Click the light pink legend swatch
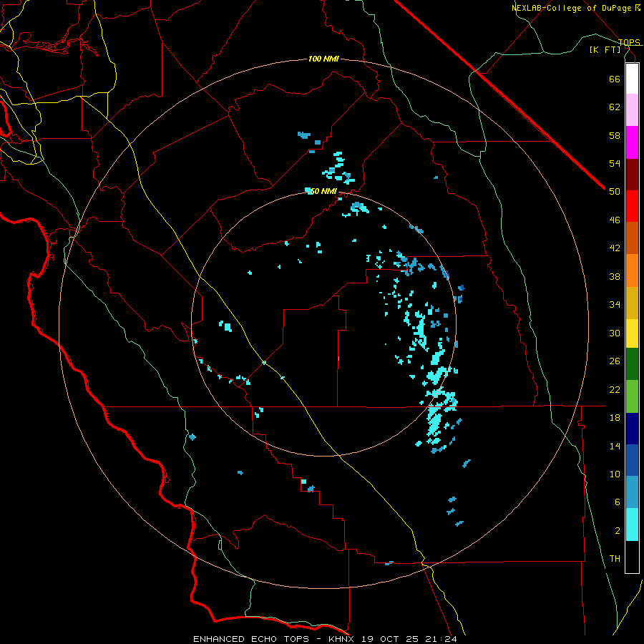The image size is (644, 644). tap(632, 109)
